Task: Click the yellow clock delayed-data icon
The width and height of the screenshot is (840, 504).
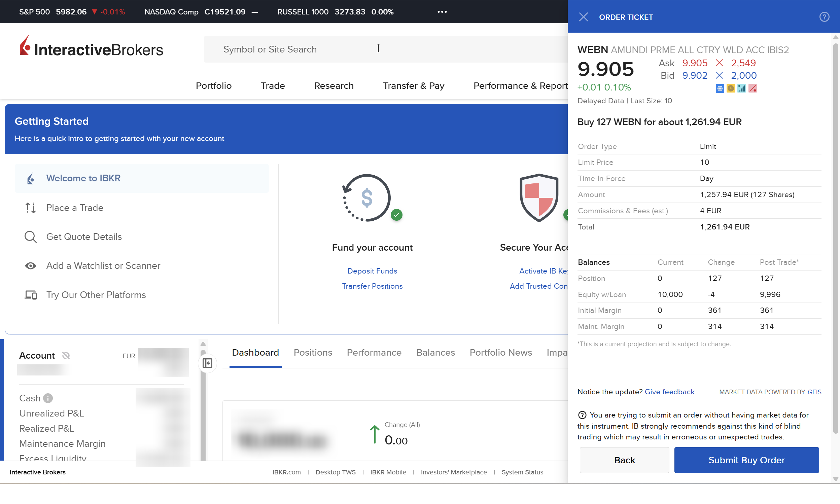Action: (730, 88)
